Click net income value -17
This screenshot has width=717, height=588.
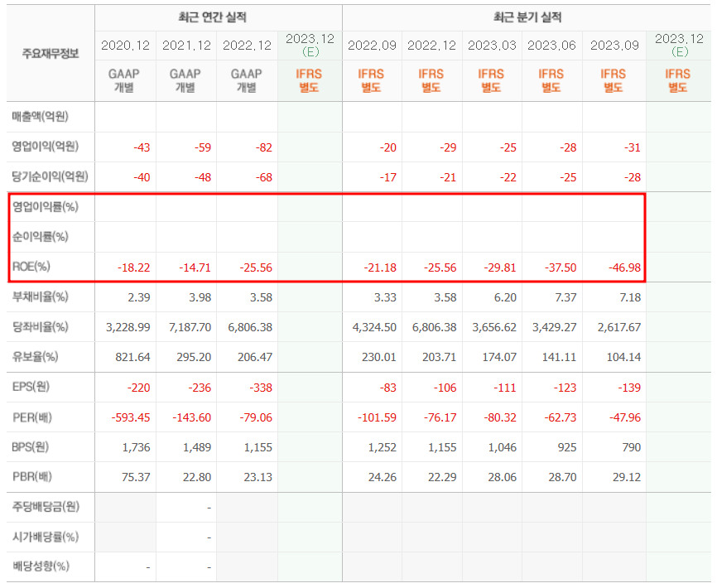pyautogui.click(x=387, y=177)
